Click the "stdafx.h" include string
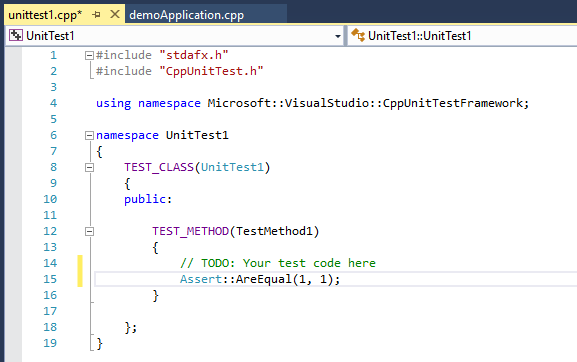The image size is (577, 362). [x=194, y=55]
